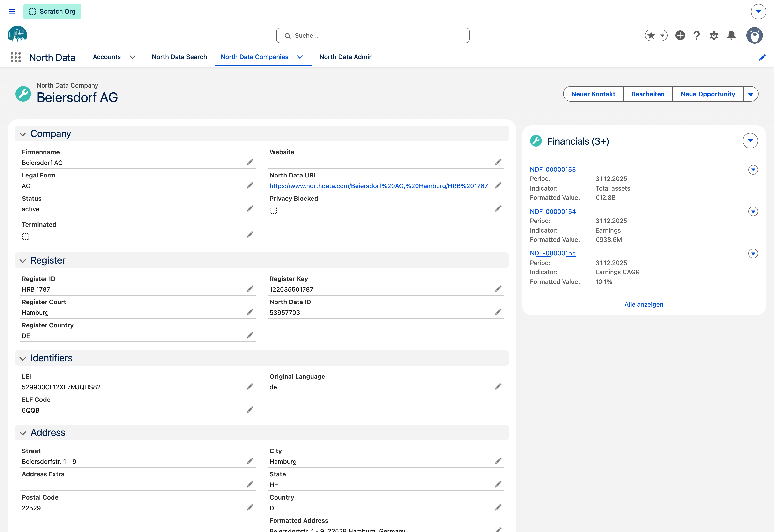This screenshot has height=532, width=774.
Task: Collapse the Register section
Action: [x=23, y=261]
